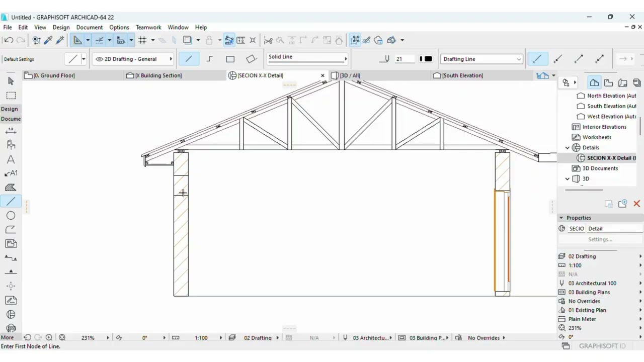The height and width of the screenshot is (362, 644).
Task: Click the Detail name field in Properties
Action: [614, 229]
